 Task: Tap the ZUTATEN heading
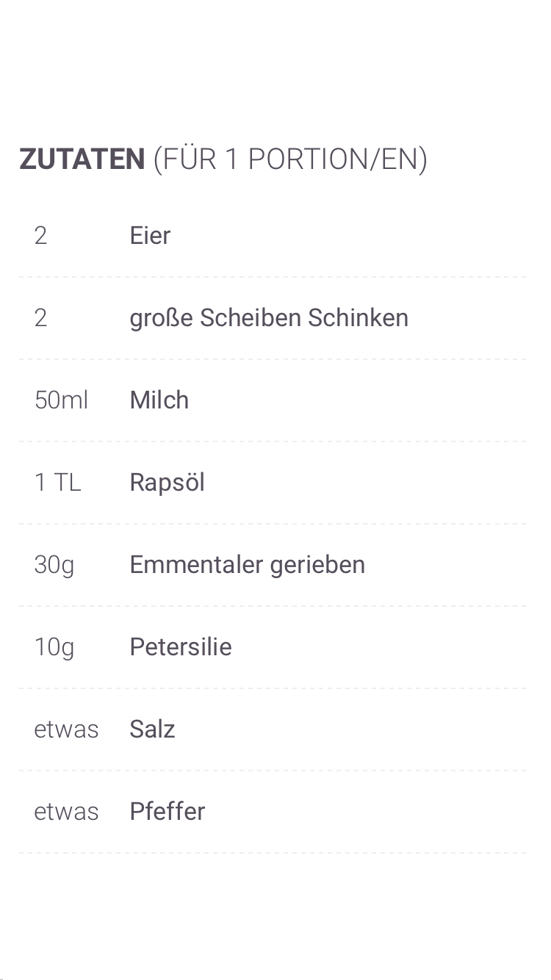[x=82, y=159]
